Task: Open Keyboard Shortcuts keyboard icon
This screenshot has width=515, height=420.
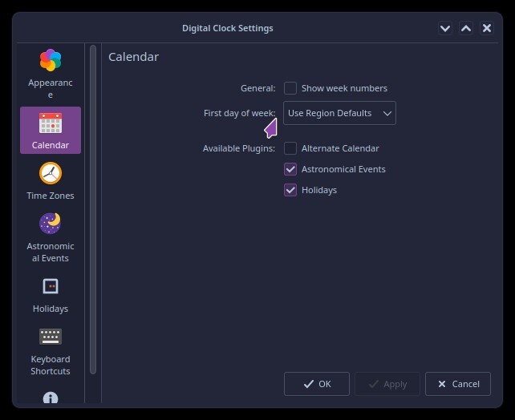Action: coord(51,337)
